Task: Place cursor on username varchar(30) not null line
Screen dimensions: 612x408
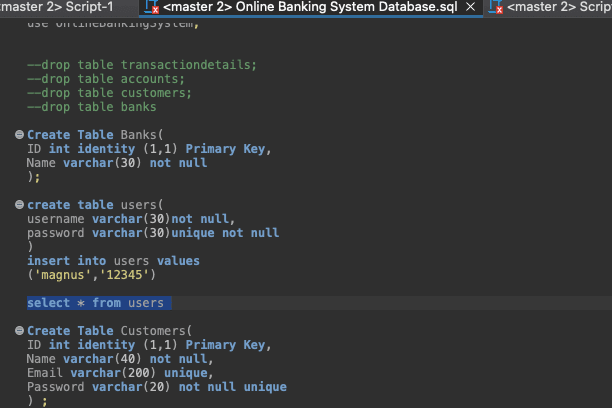Action: (130, 219)
